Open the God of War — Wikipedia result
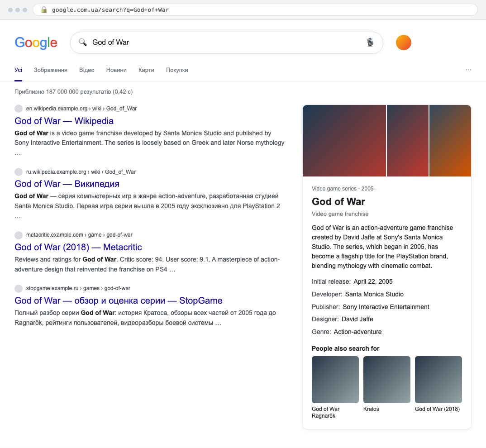Viewport: 486px width, 448px height. 64,121
